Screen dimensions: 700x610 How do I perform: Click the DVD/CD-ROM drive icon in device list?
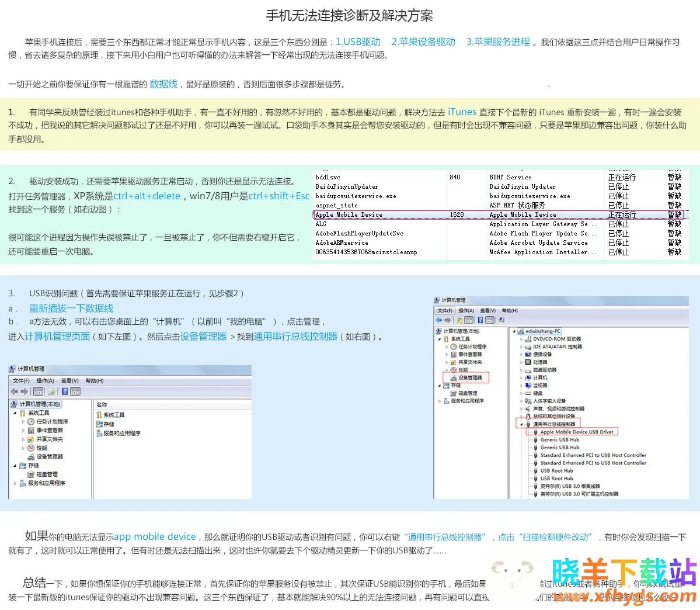pos(528,339)
